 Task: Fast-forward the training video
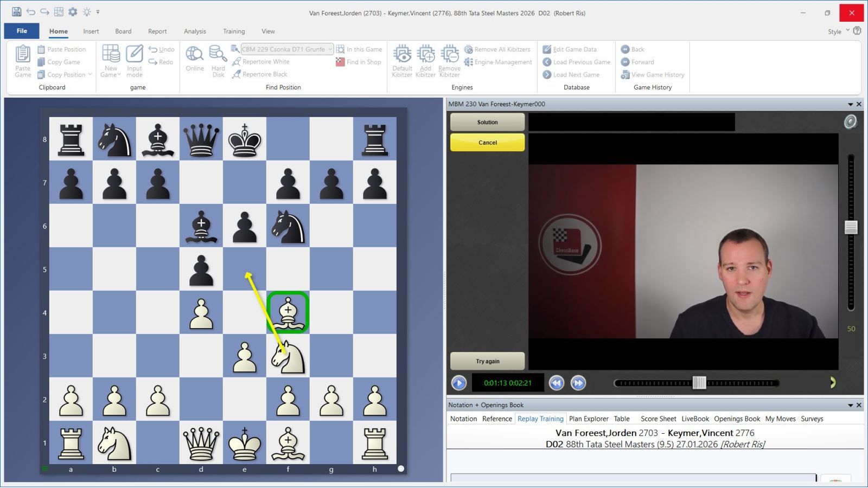578,383
